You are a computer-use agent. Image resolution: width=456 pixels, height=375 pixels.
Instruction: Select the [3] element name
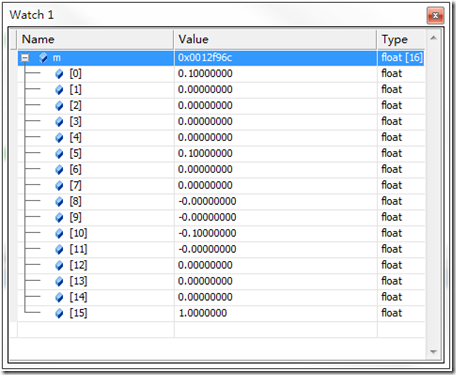pyautogui.click(x=75, y=122)
